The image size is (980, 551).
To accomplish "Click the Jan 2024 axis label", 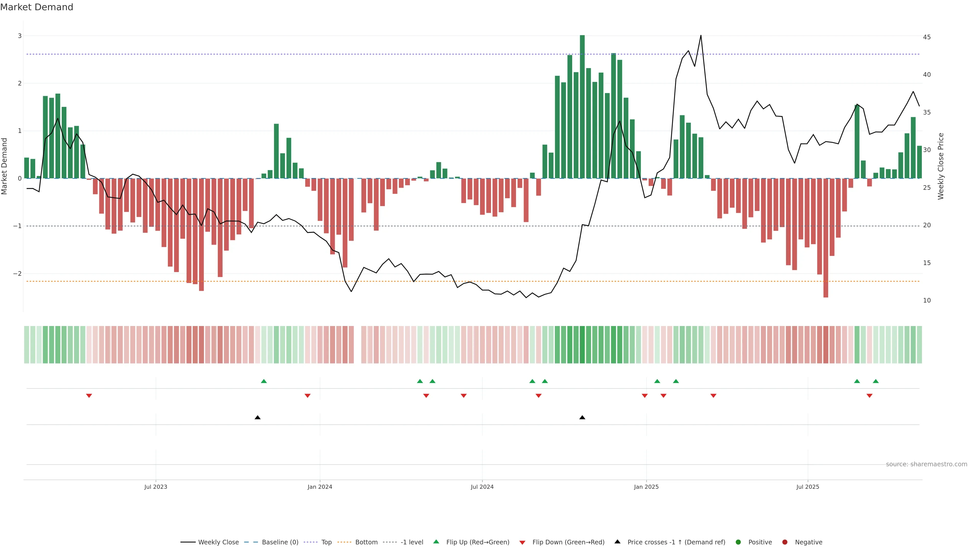I will point(320,487).
